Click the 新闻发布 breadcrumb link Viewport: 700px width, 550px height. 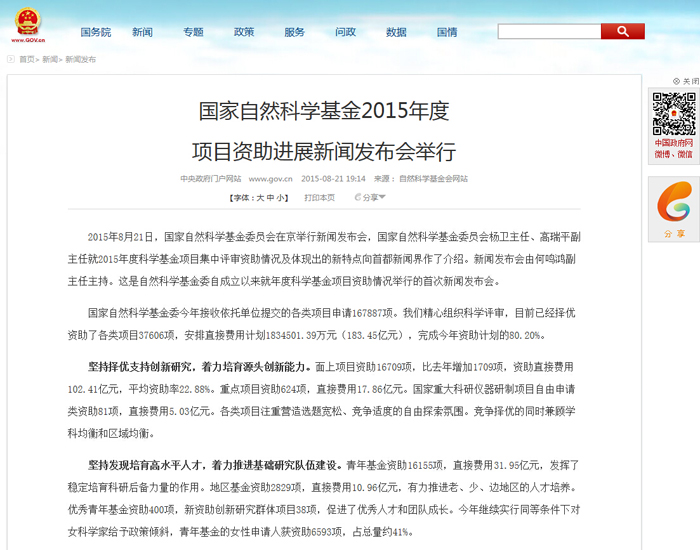click(81, 60)
